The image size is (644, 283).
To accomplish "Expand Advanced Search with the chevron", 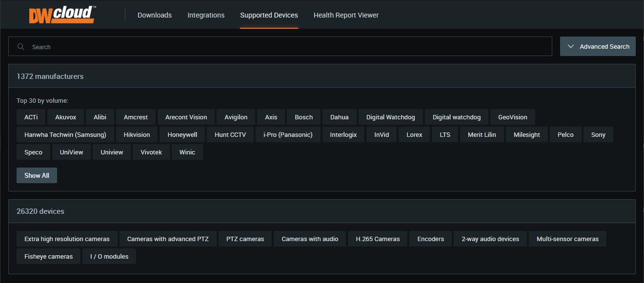I will (x=571, y=46).
